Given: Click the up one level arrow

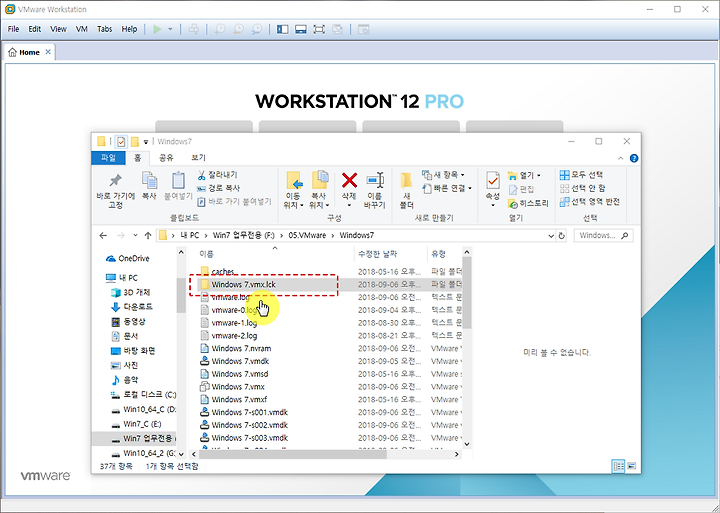Looking at the screenshot, I should coord(147,236).
